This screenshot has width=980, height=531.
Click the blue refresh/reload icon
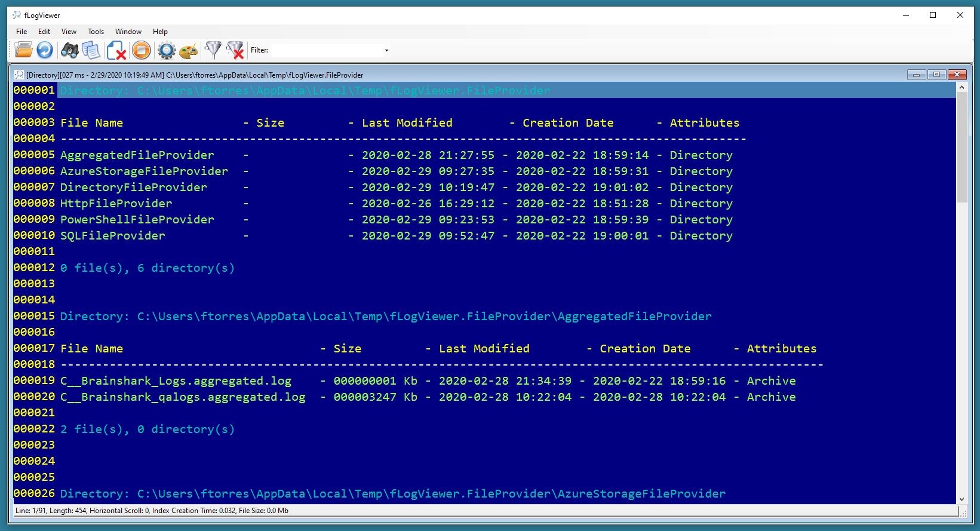45,50
